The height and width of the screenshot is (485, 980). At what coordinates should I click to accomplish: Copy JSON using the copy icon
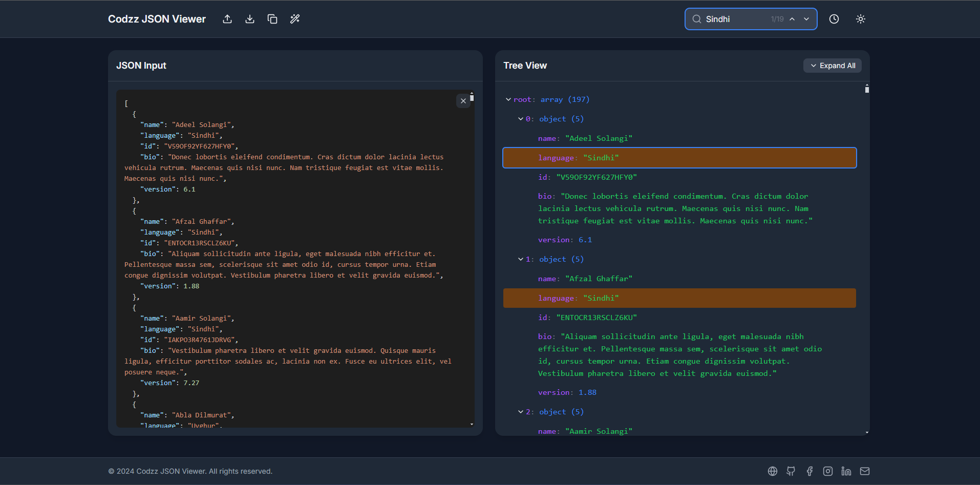coord(272,19)
